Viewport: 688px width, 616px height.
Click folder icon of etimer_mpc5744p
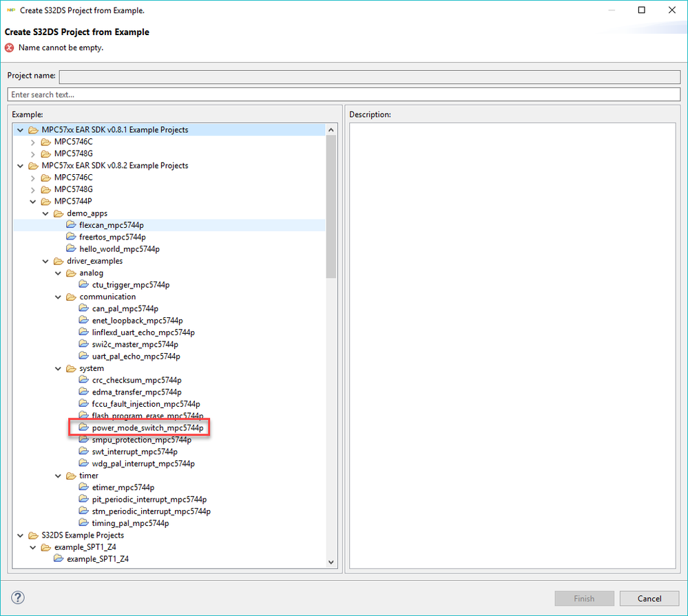pyautogui.click(x=84, y=487)
